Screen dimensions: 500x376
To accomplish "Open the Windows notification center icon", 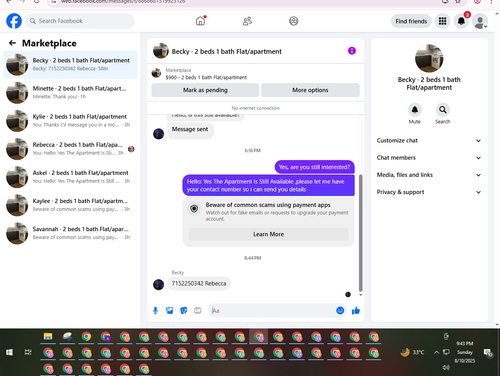I will [488, 353].
